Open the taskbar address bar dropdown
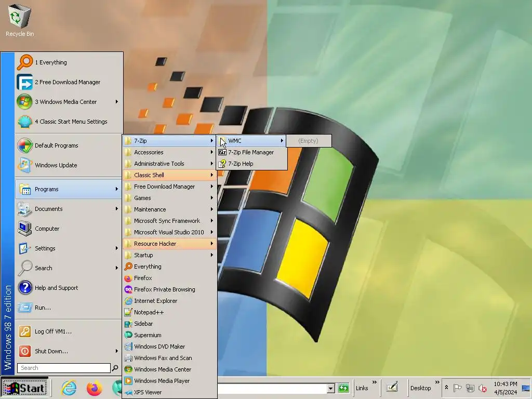The width and height of the screenshot is (532, 399). (x=331, y=388)
